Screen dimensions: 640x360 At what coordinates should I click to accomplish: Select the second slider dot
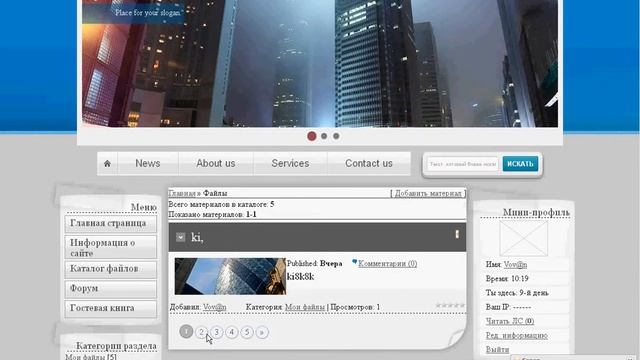pyautogui.click(x=324, y=136)
